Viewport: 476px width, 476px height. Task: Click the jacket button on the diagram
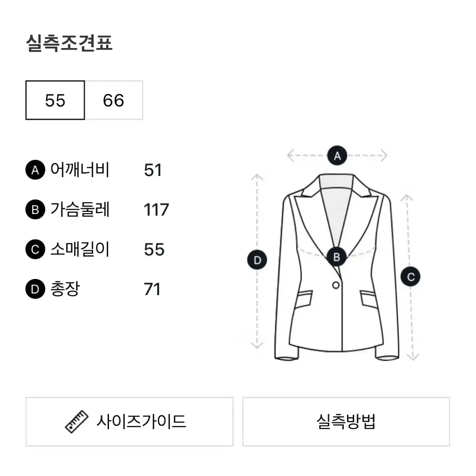[336, 285]
